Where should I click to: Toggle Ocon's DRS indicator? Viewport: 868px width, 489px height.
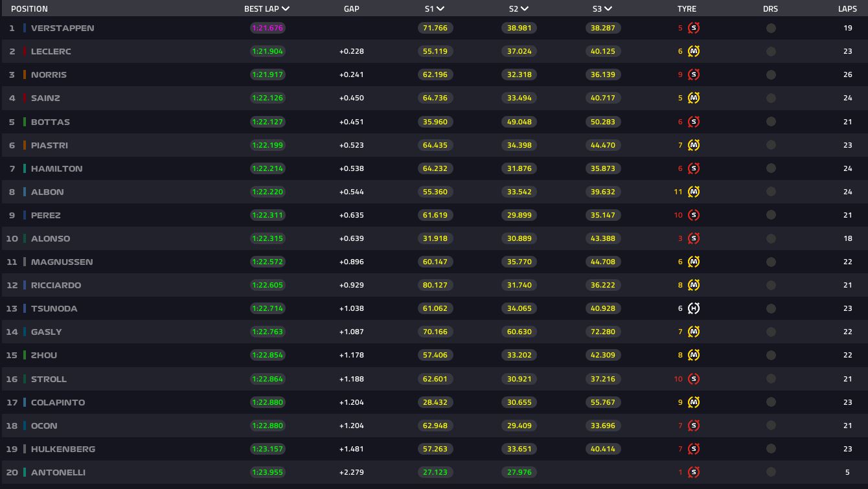[771, 426]
